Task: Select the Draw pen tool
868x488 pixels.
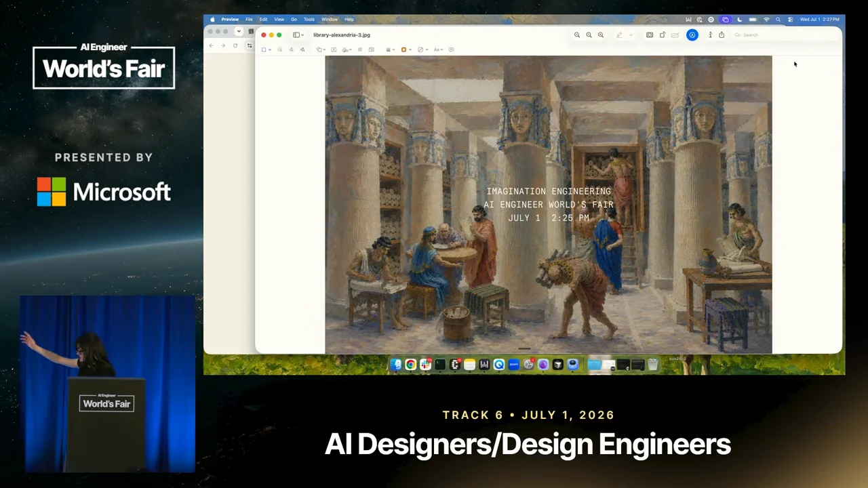Action: 302,49
